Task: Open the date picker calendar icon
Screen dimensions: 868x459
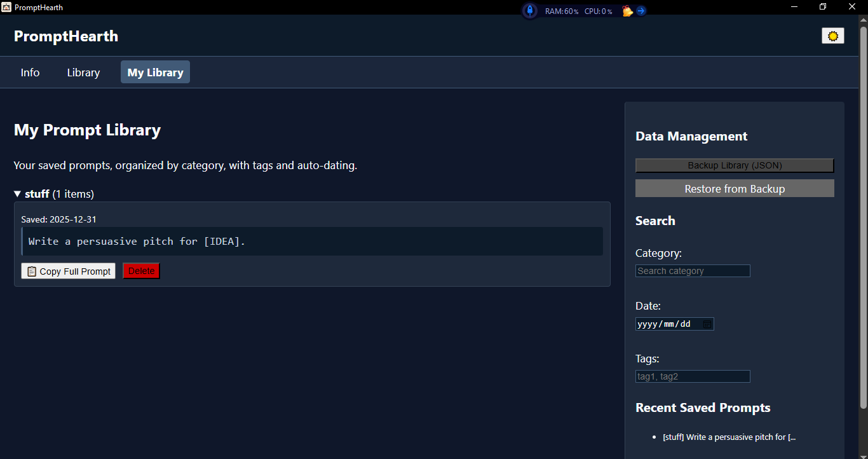Action: (x=707, y=324)
